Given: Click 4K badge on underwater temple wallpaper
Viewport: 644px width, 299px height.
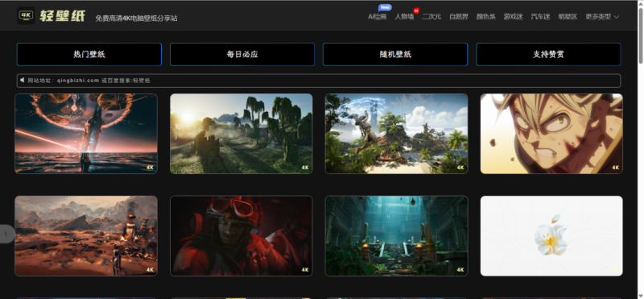Looking at the screenshot, I should tap(460, 270).
